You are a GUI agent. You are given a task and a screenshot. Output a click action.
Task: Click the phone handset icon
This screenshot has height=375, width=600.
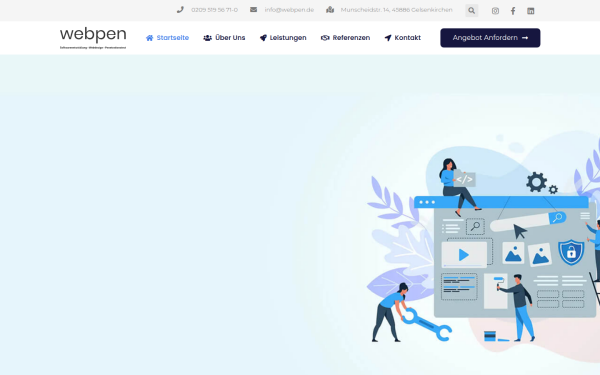180,10
